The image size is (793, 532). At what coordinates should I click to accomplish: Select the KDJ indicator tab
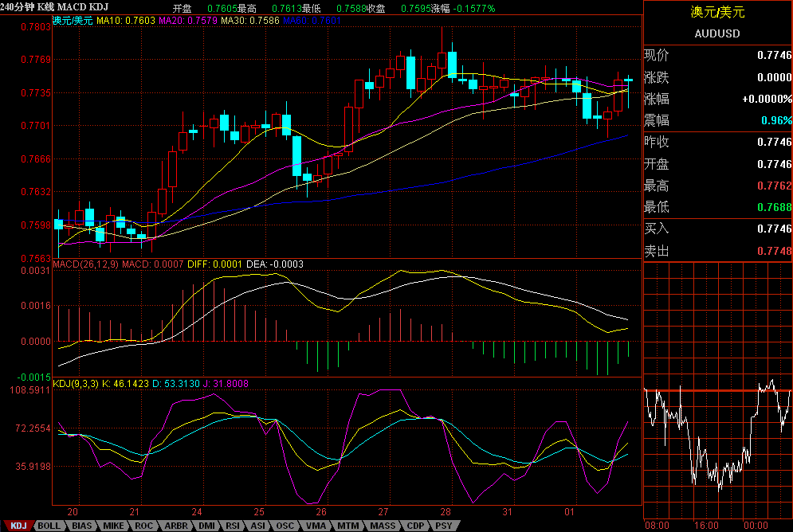18,526
